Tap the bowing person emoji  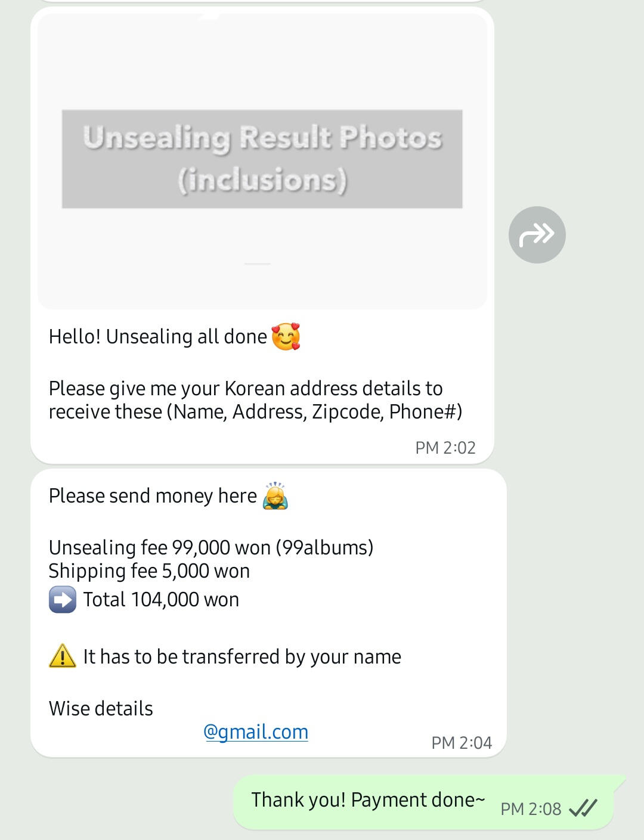[275, 496]
